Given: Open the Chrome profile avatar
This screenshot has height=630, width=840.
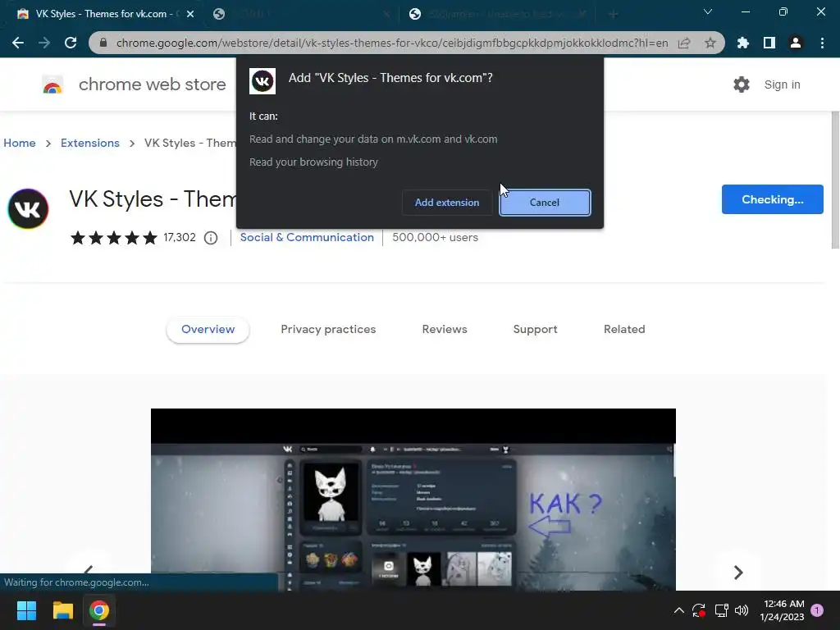Looking at the screenshot, I should click(796, 43).
